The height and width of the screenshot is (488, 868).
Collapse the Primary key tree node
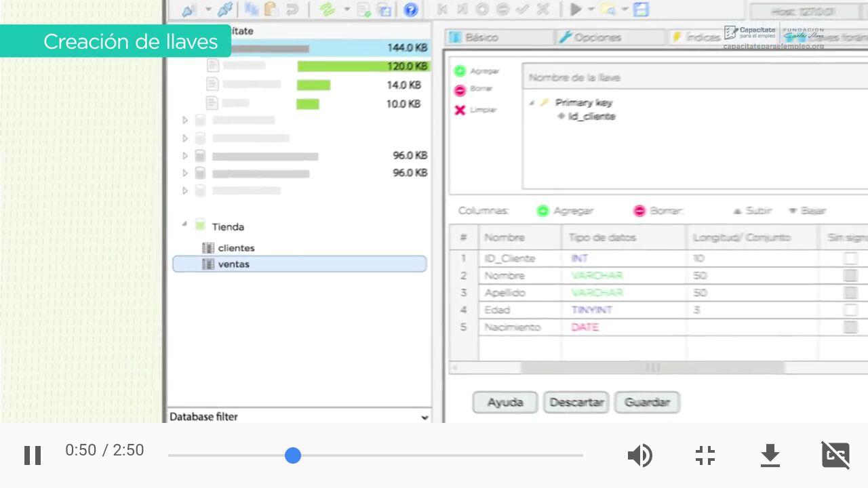tap(532, 103)
